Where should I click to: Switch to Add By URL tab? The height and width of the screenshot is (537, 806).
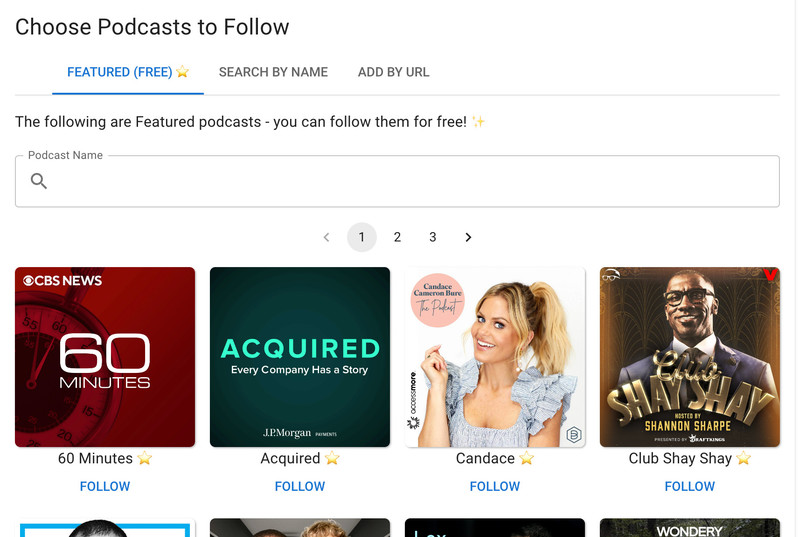pos(393,72)
